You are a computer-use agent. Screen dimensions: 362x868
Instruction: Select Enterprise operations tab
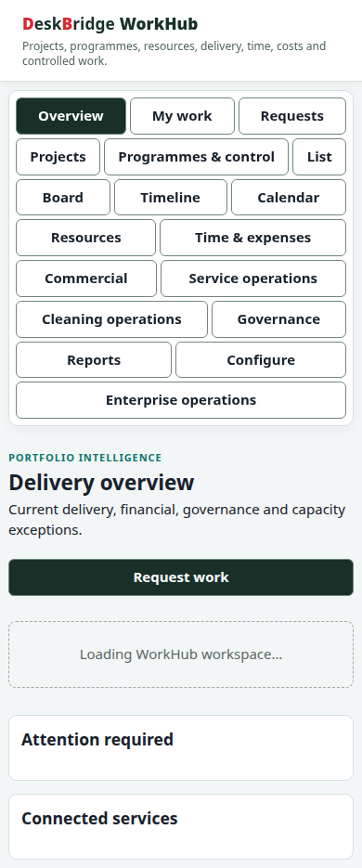(181, 400)
